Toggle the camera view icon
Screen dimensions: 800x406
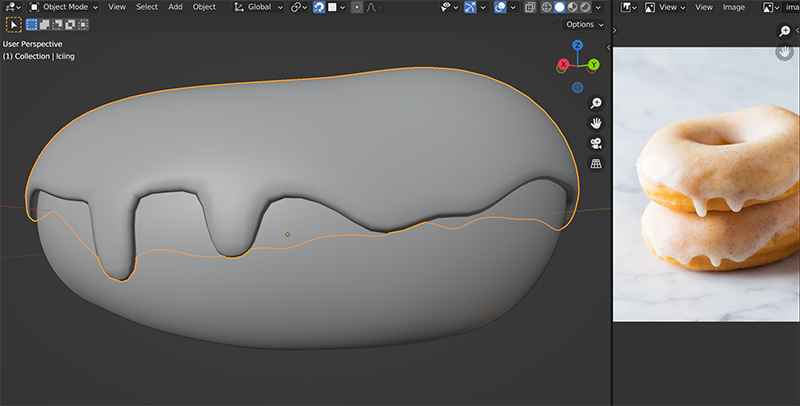click(x=596, y=143)
